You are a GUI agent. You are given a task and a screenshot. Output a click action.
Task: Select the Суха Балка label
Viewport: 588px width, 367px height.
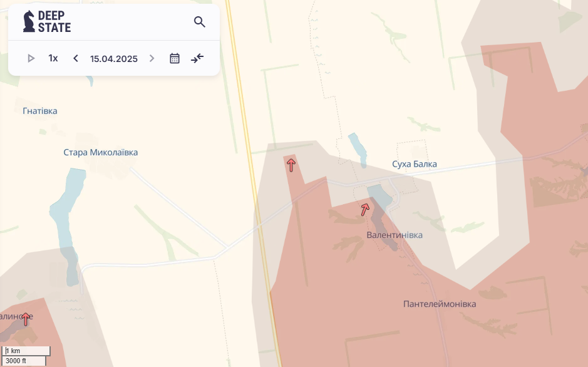pyautogui.click(x=414, y=164)
